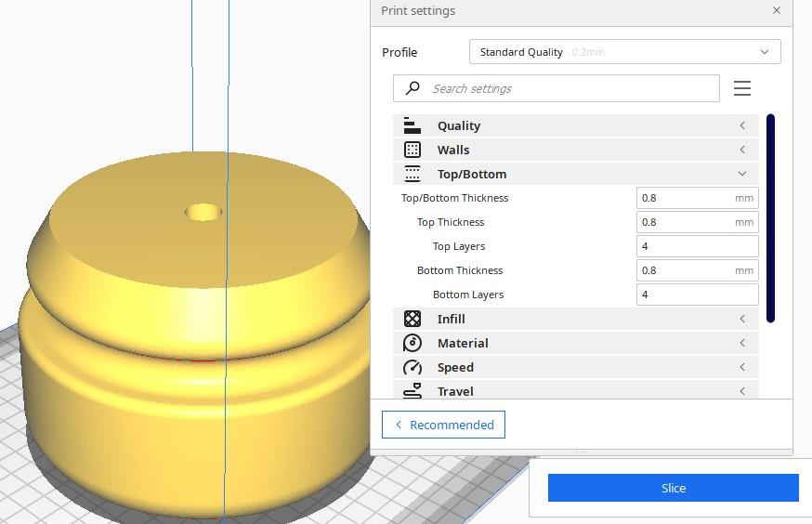Select the Travel section header text
The height and width of the screenshot is (524, 812).
click(455, 391)
